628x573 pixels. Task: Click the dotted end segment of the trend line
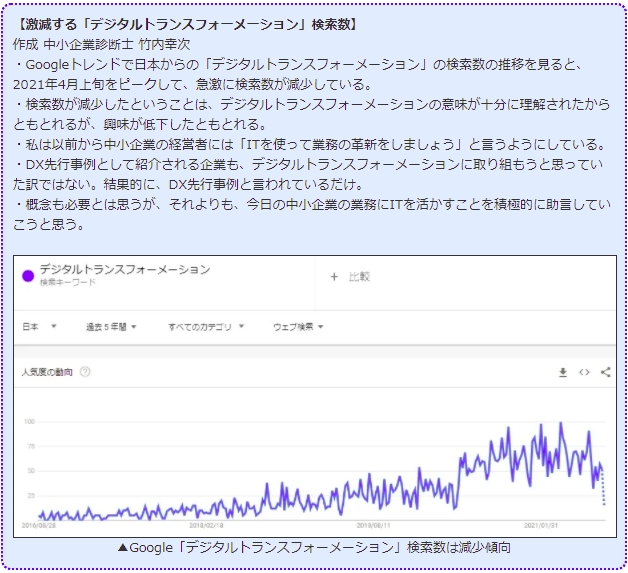[x=604, y=488]
